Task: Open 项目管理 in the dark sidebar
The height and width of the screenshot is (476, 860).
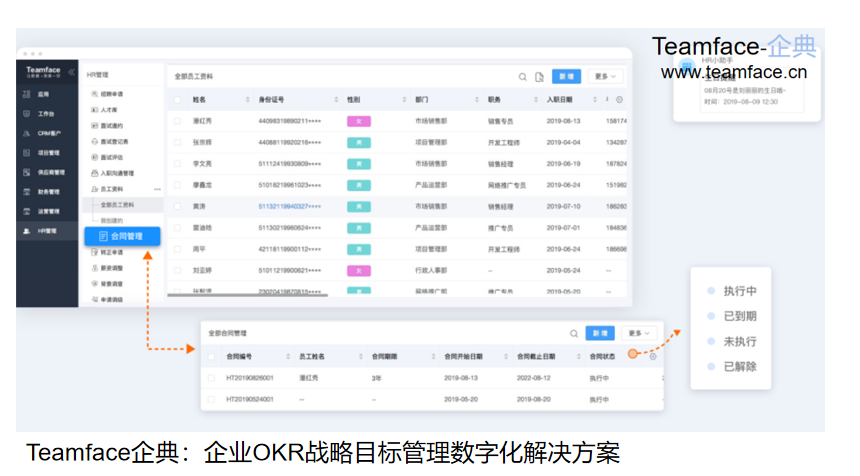Action: [x=47, y=153]
